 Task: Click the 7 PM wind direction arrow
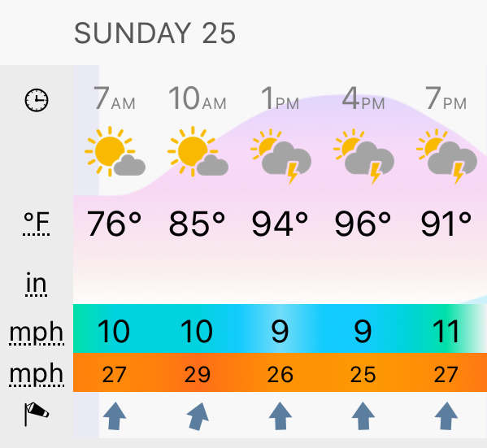coord(446,416)
